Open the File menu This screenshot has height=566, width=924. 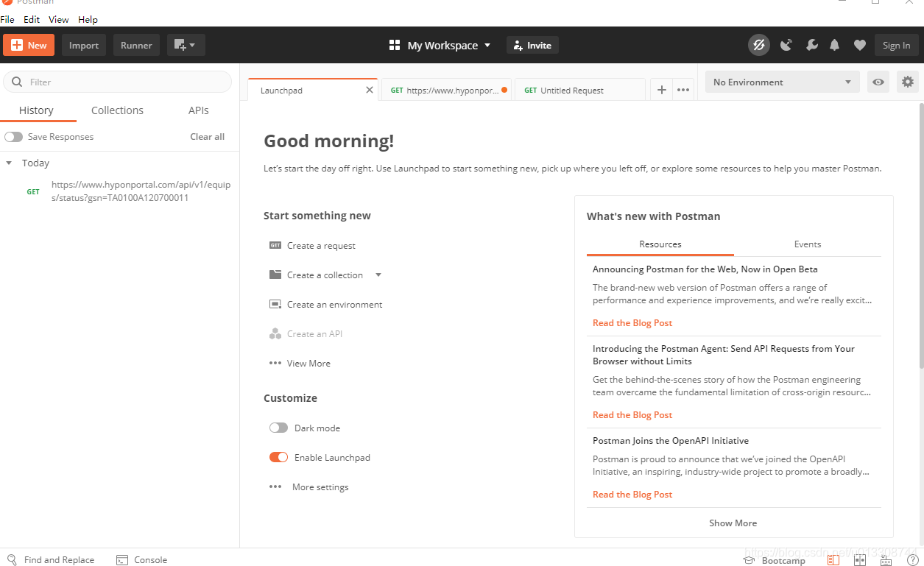tap(7, 20)
